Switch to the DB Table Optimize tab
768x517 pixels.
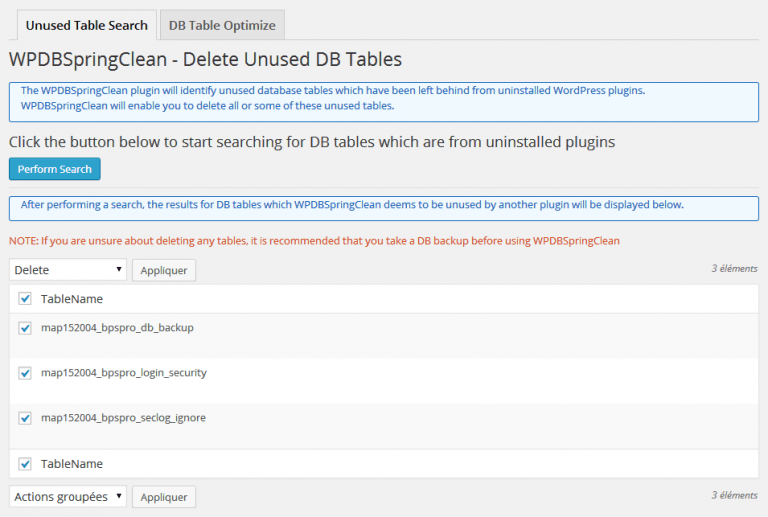pos(222,25)
